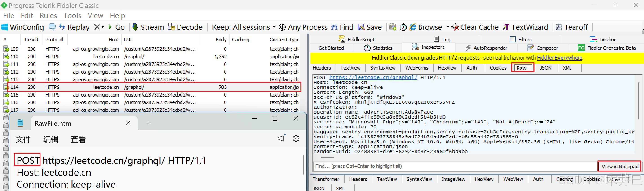Image resolution: width=644 pixels, height=191 pixels.
Task: Open Notepad settings gear icon
Action: [296, 138]
